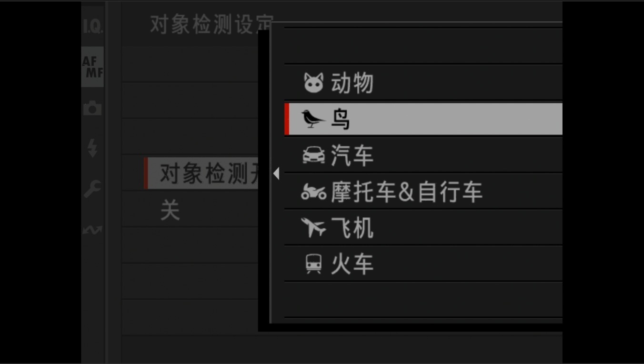Select the I.Q. image quality tab icon
Screen dimensions: 644x364
[x=92, y=27]
